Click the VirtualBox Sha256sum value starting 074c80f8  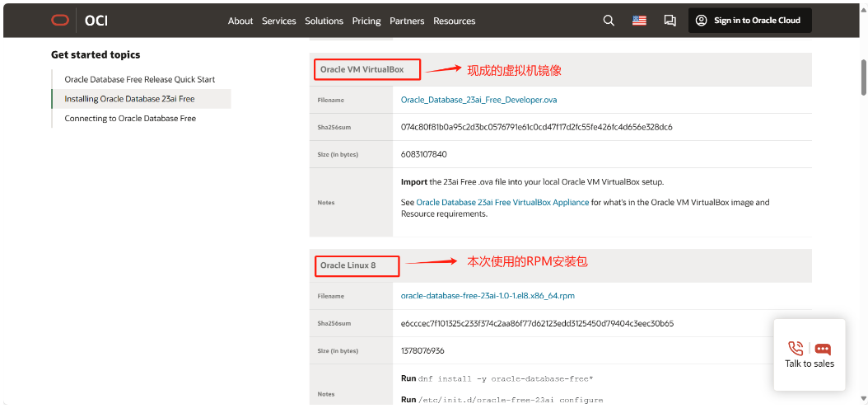[536, 127]
